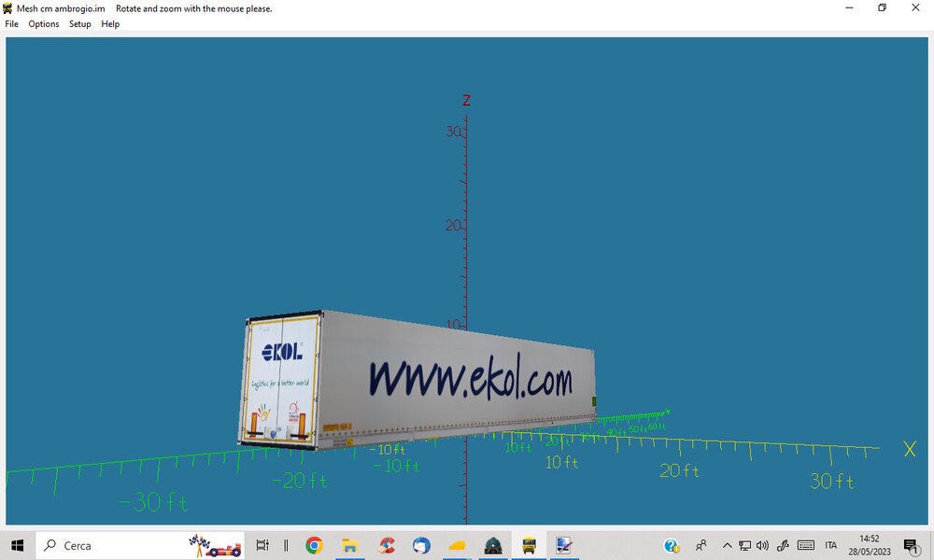Switch to the yellow truck taskbar app

tap(529, 545)
